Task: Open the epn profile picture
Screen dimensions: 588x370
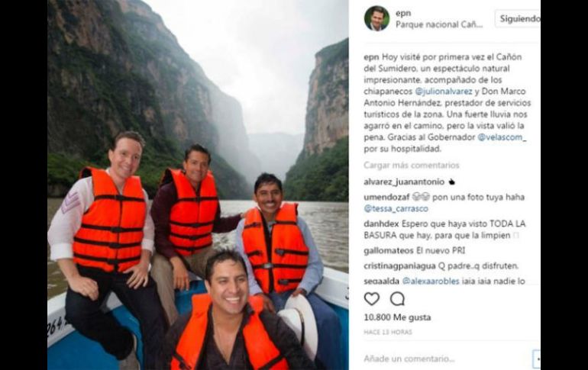Action: pyautogui.click(x=376, y=18)
